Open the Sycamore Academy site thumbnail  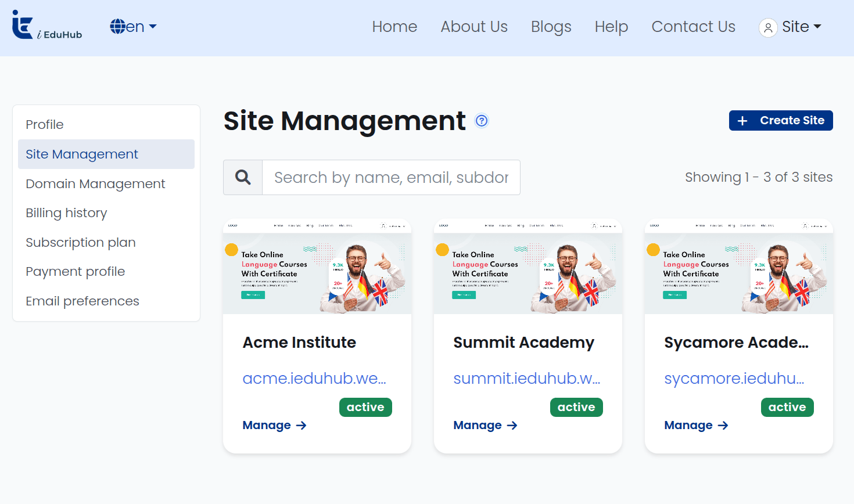[x=739, y=267]
